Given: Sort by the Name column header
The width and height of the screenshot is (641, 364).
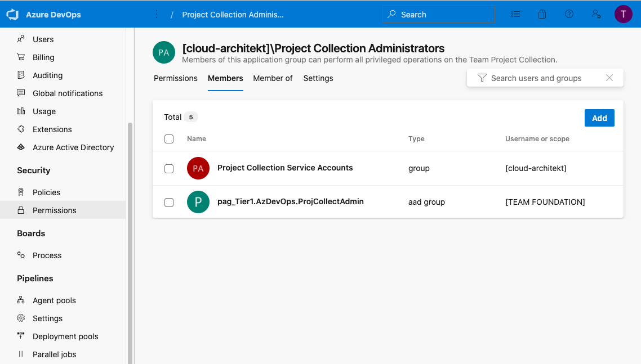Looking at the screenshot, I should point(196,138).
